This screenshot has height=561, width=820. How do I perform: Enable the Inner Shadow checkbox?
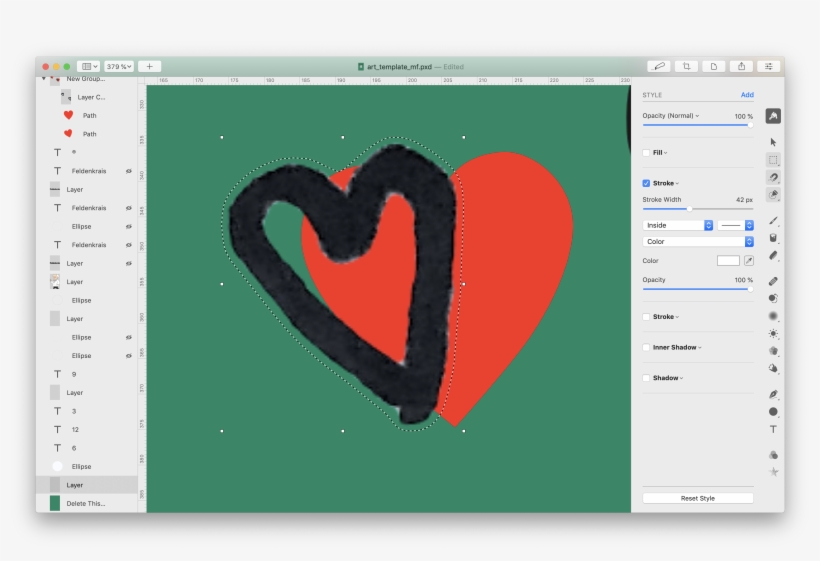point(646,347)
